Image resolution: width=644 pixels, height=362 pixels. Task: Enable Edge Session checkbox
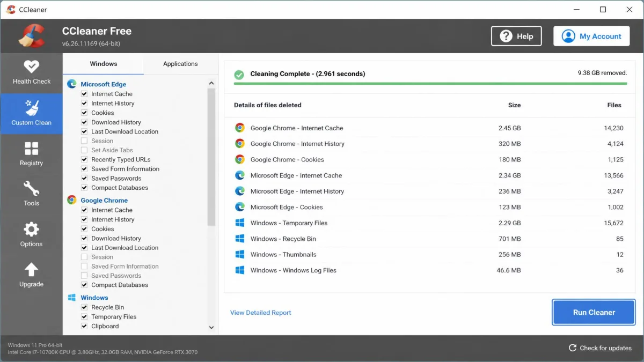click(x=84, y=141)
